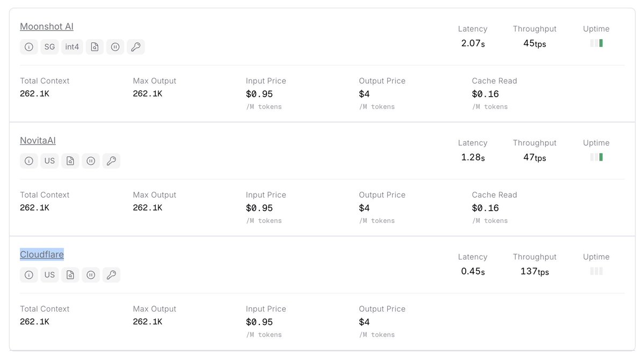Click the key icon under Cloudflare
Viewport: 644px width, 361px height.
(x=111, y=275)
